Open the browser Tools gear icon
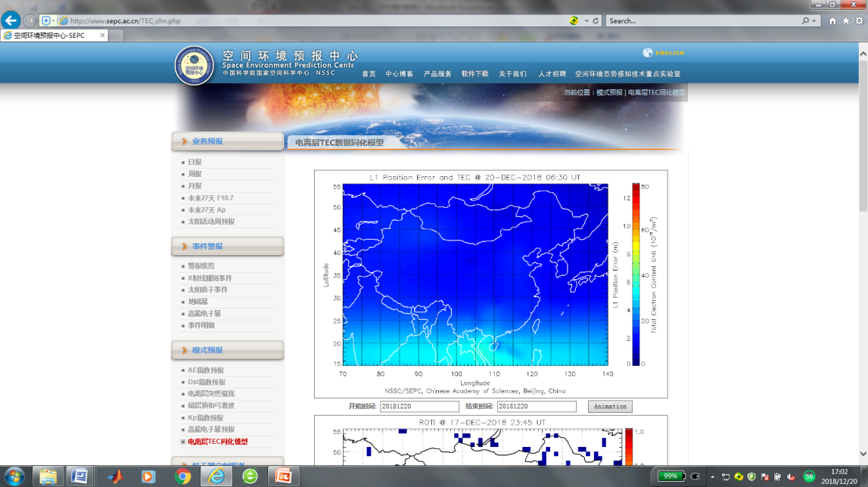 click(x=858, y=21)
